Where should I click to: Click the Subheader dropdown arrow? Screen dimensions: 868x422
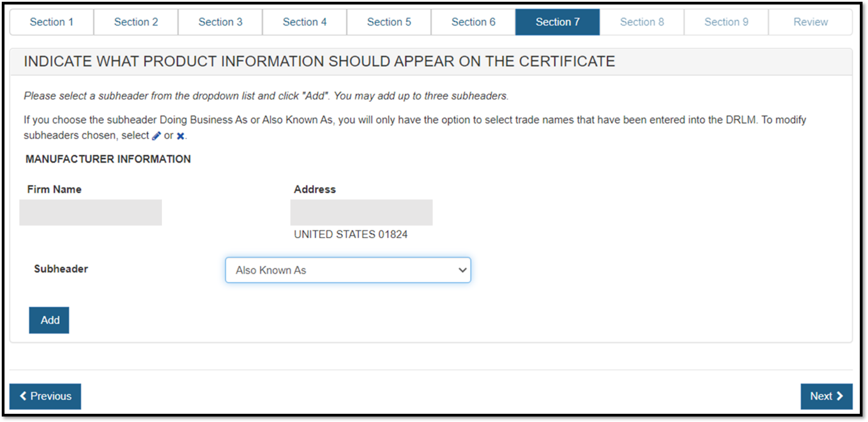pos(462,270)
